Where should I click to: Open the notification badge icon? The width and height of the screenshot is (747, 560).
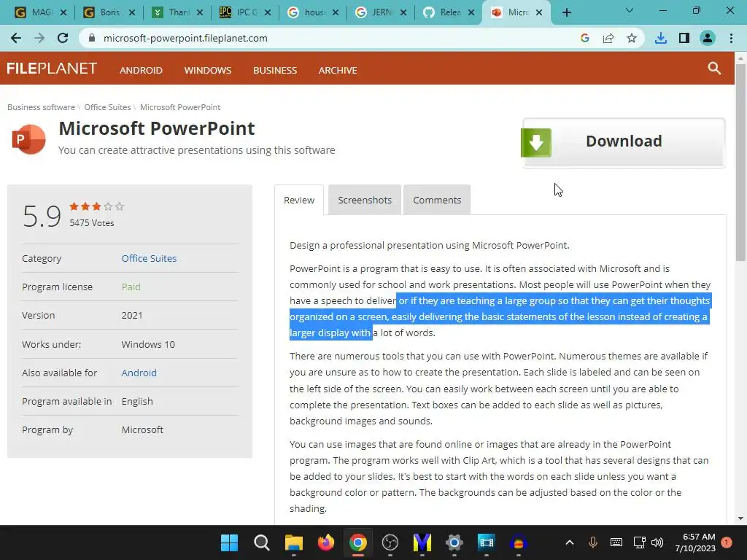coord(727,542)
